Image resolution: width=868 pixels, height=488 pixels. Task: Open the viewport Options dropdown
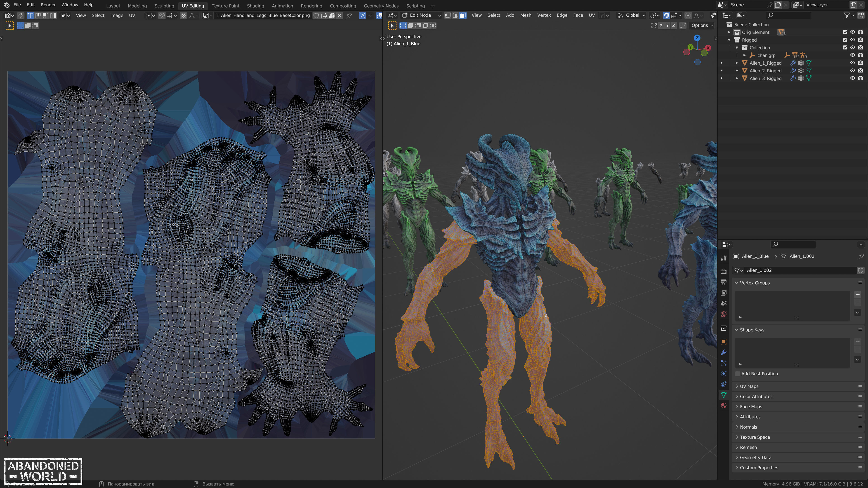[702, 26]
